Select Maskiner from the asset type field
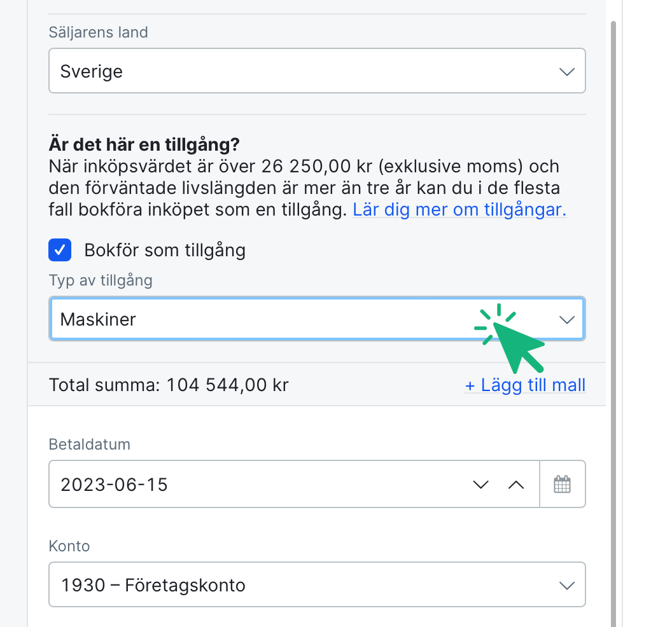The width and height of the screenshot is (672, 627). pyautogui.click(x=317, y=319)
